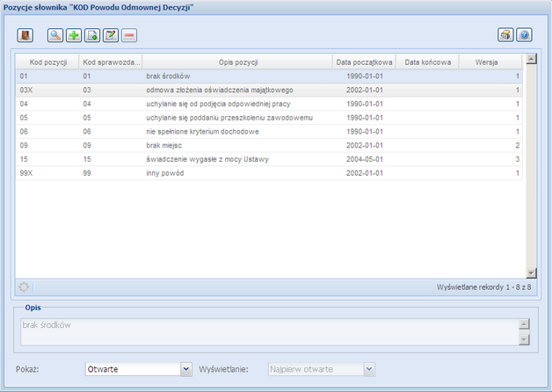Click the Opis description text area
552x392 pixels.
click(x=264, y=331)
